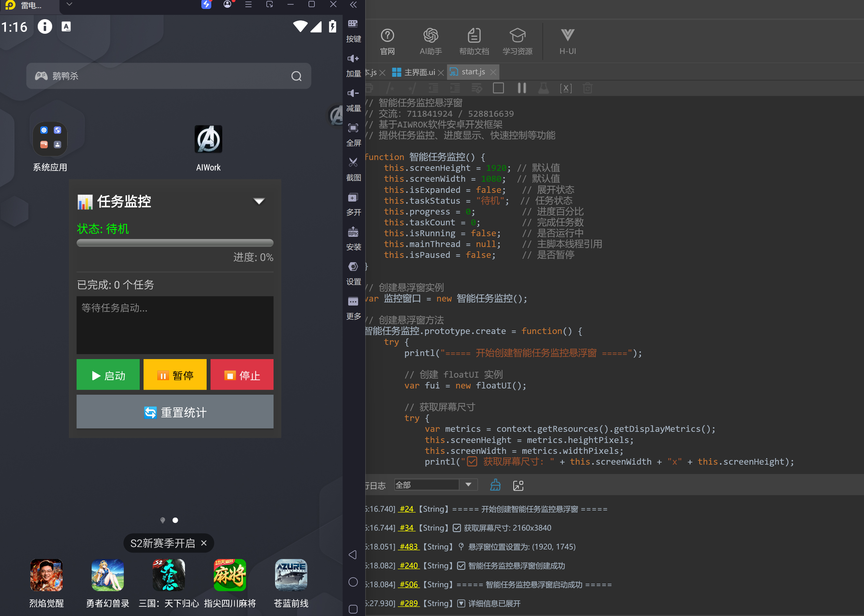The width and height of the screenshot is (864, 616).
Task: Click the task progress bar
Action: (175, 243)
